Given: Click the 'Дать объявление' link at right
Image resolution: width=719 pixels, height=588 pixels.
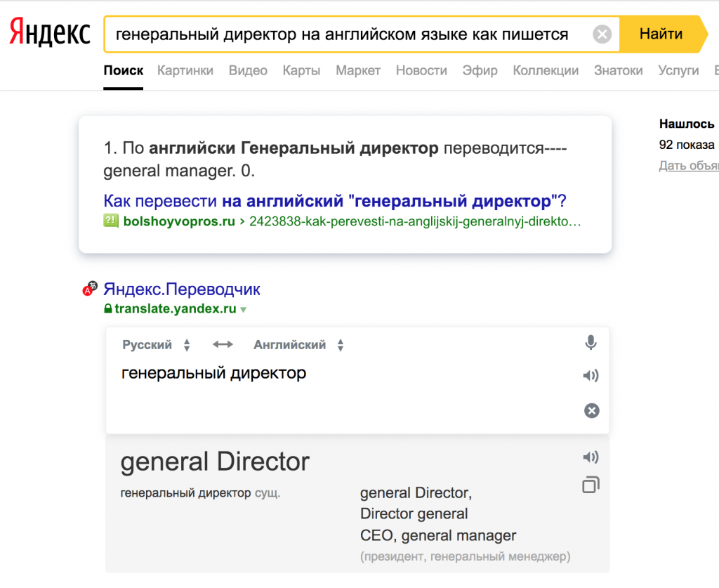Looking at the screenshot, I should pos(689,166).
